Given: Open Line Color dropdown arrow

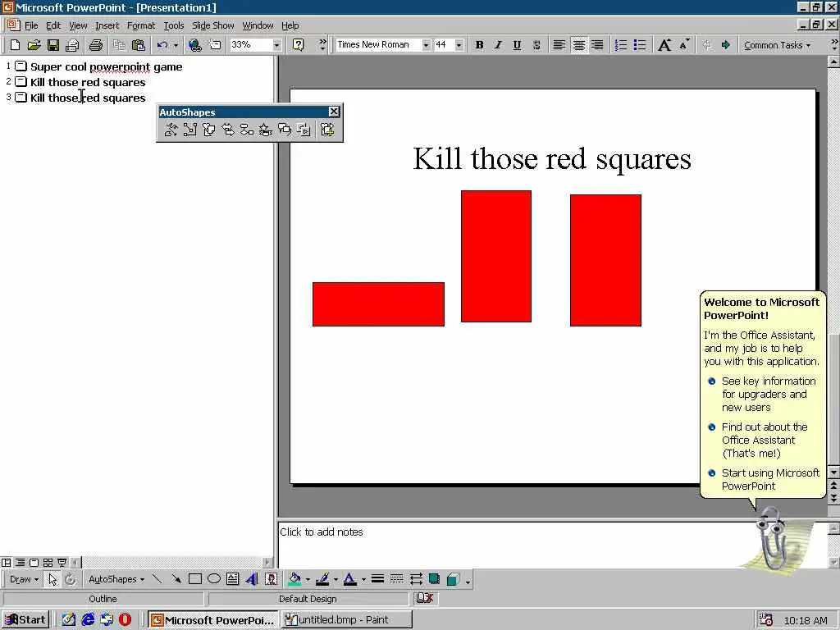Looking at the screenshot, I should coord(336,579).
